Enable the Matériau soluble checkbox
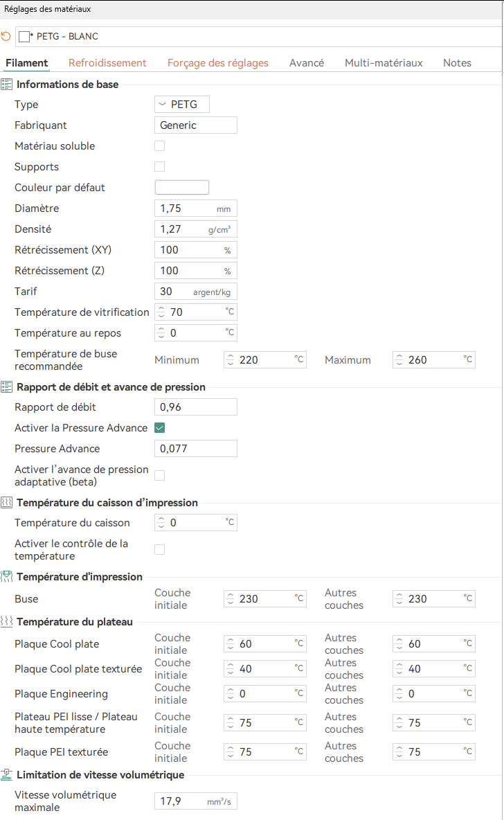Image resolution: width=504 pixels, height=820 pixels. coord(160,146)
